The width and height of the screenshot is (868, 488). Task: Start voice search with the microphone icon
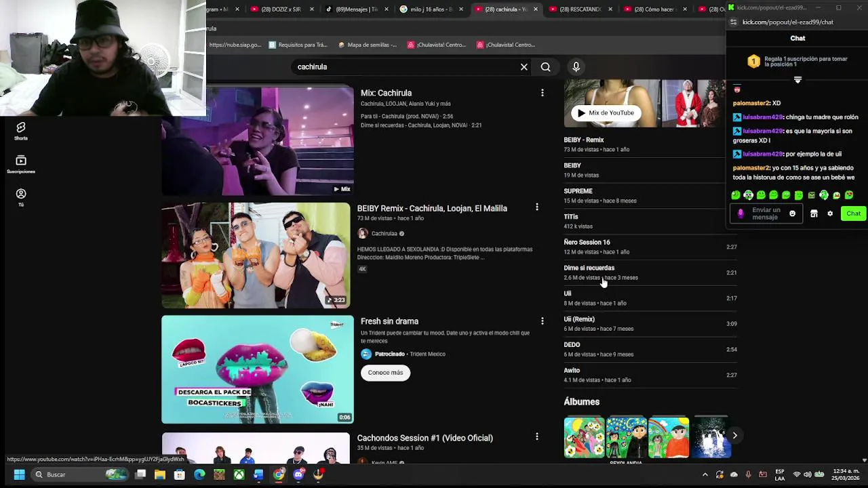(576, 66)
